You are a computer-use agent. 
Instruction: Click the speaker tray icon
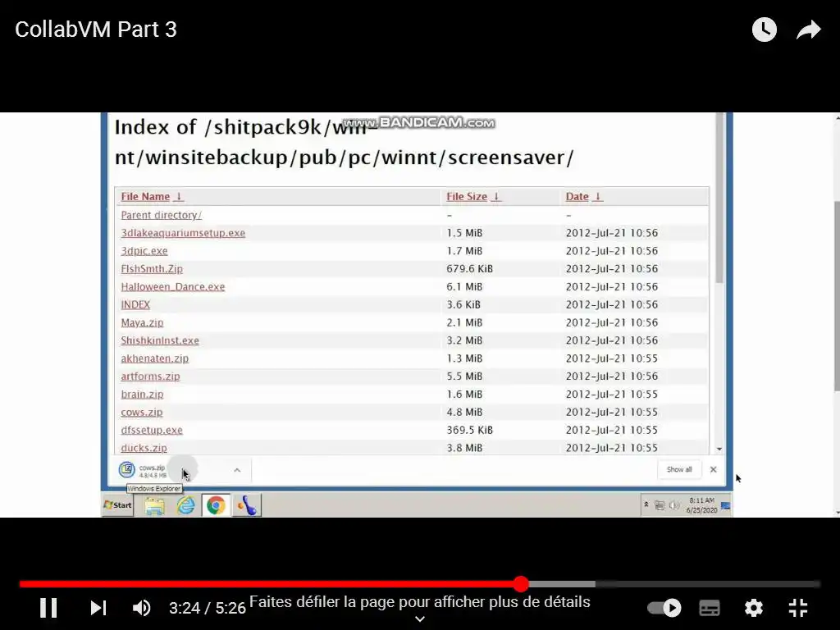pos(674,505)
